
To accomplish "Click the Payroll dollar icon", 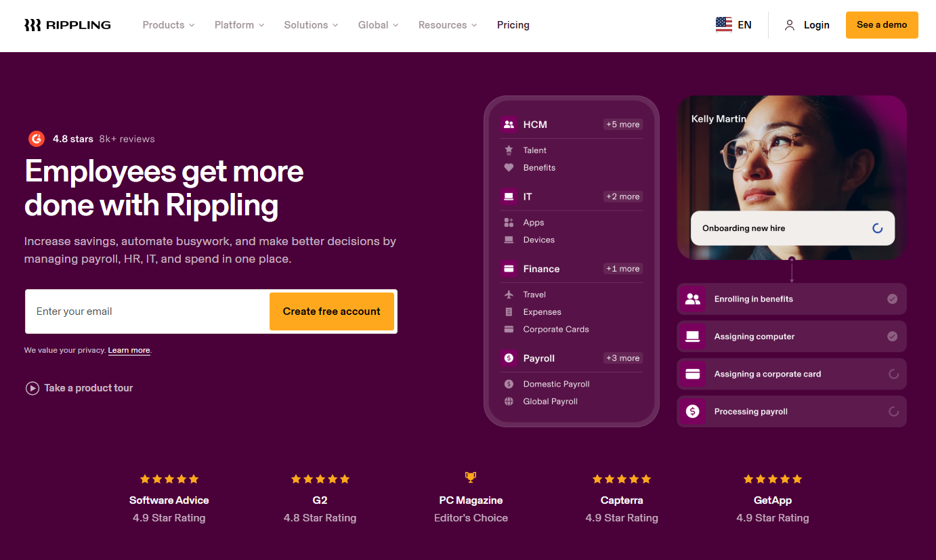I will [509, 358].
